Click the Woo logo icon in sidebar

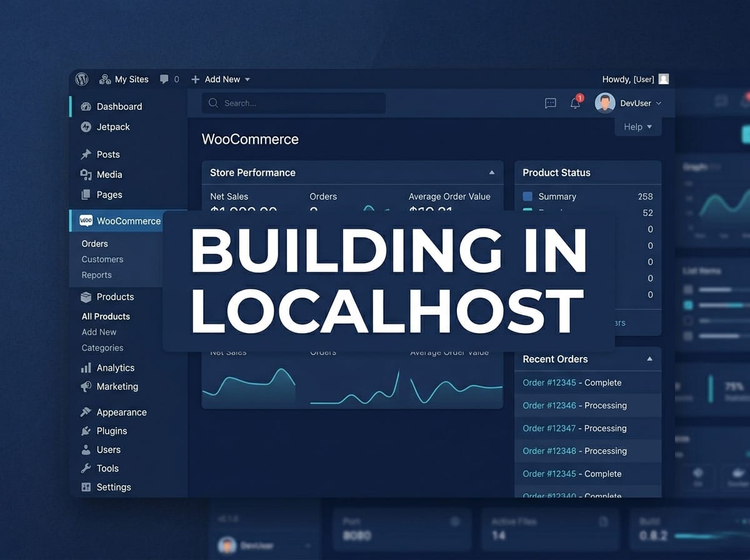[86, 221]
